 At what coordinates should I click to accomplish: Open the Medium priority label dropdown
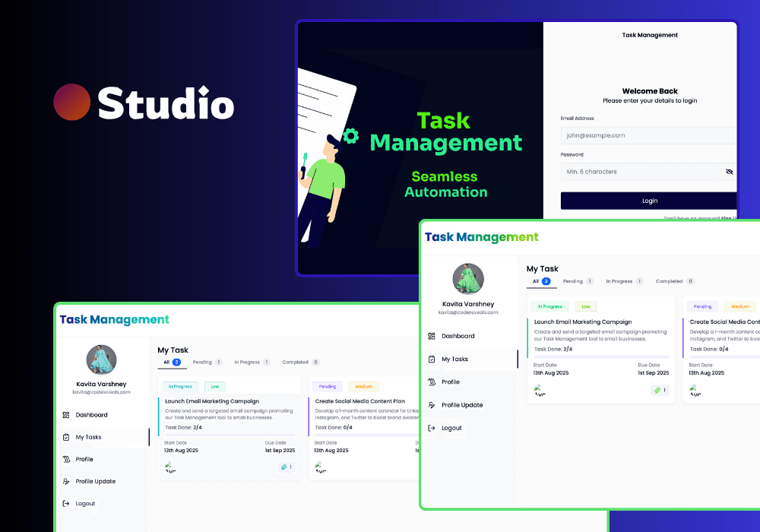pos(363,387)
